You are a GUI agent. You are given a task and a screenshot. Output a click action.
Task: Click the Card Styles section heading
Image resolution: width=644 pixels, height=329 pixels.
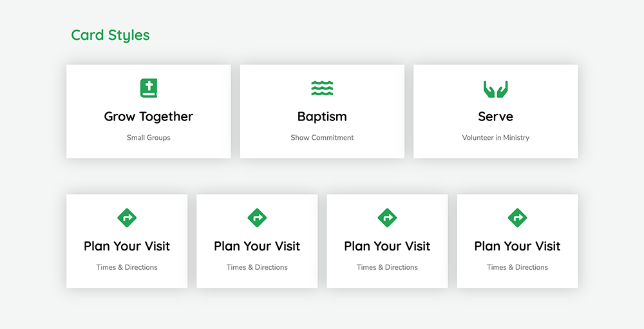110,35
